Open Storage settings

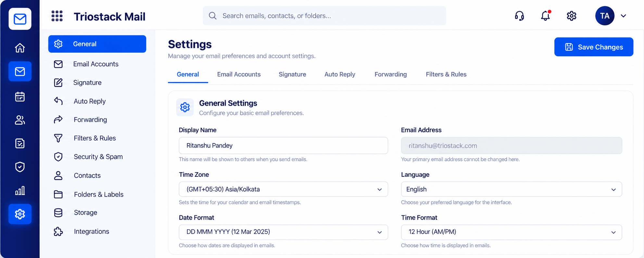click(x=97, y=213)
